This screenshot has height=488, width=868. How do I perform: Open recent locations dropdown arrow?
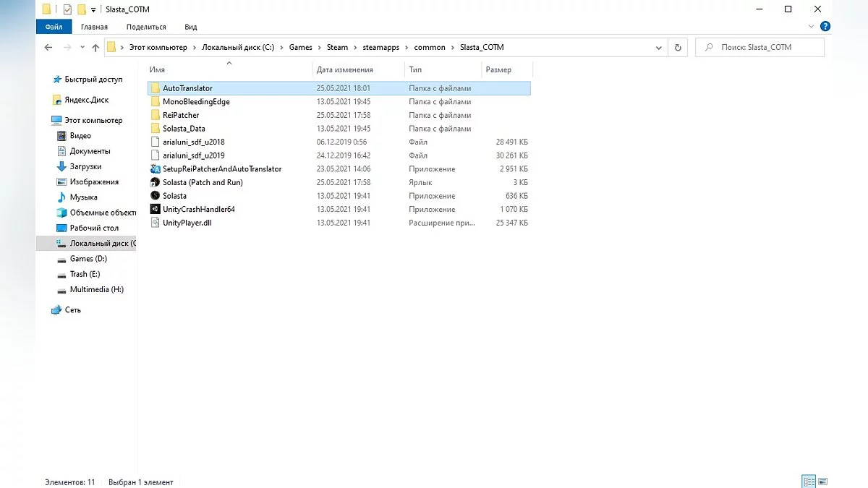click(81, 48)
